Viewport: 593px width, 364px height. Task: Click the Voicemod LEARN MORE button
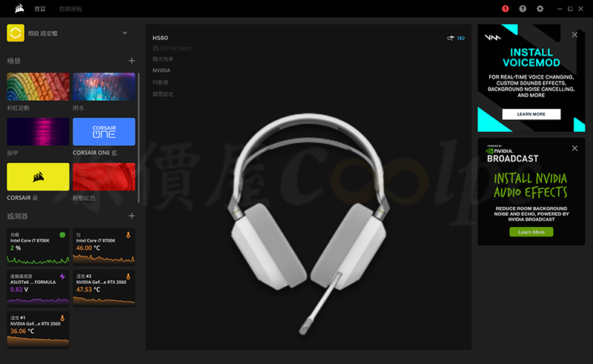[531, 114]
